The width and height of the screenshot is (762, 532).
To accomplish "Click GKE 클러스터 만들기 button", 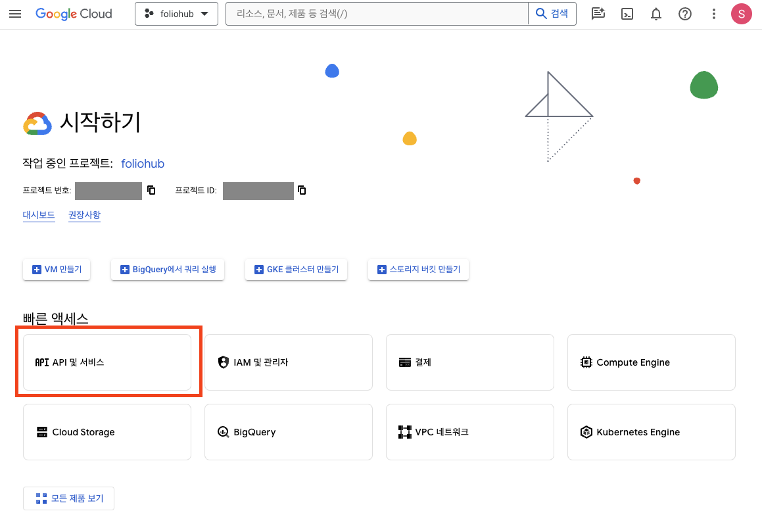I will click(x=297, y=270).
